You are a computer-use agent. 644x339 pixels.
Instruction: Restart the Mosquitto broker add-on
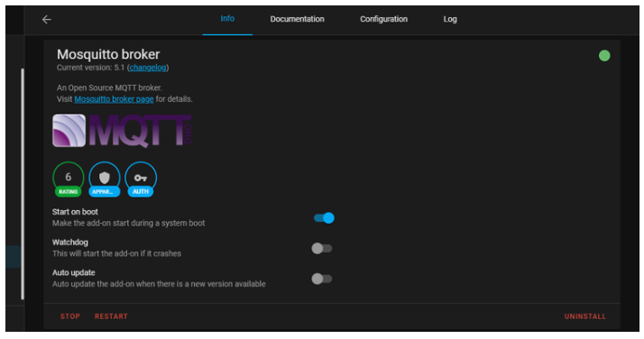[111, 316]
